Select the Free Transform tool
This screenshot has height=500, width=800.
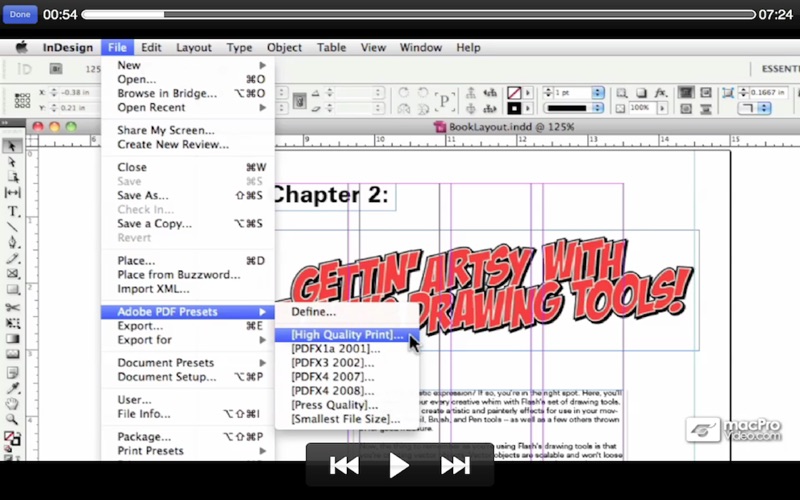[12, 323]
